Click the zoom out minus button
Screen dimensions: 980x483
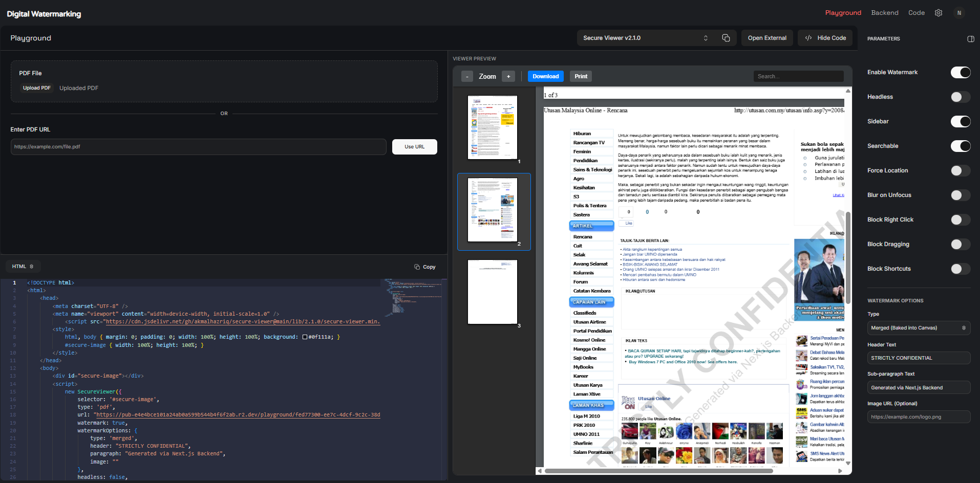467,76
